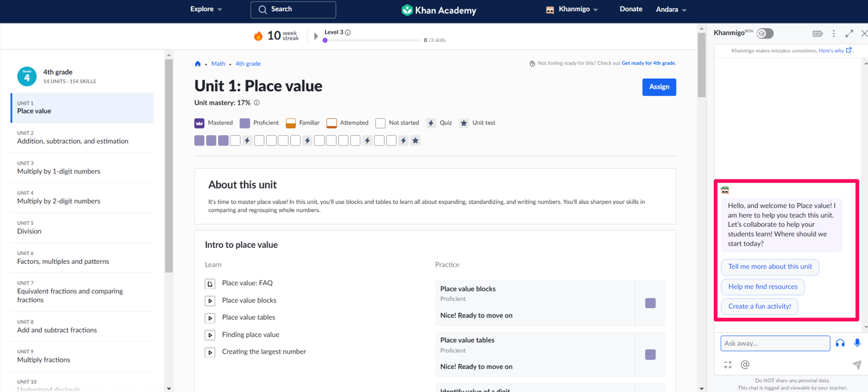Open the second mastery-bar quiz lightning icon
The image size is (868, 392).
[x=307, y=141]
